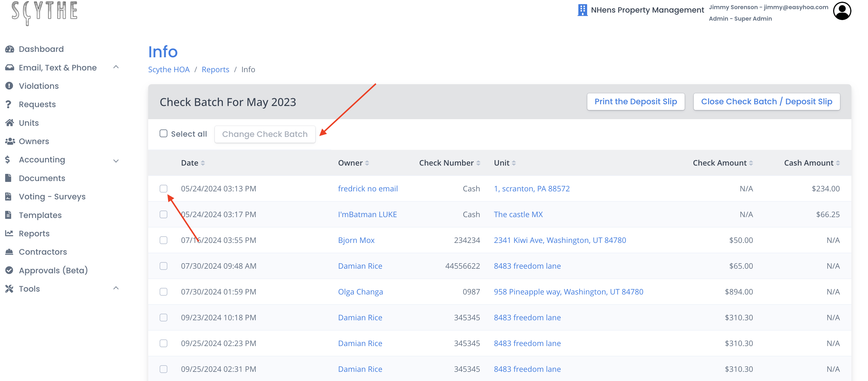Select the 09/23/2024 10:18 PM row checkbox
This screenshot has height=381, width=868.
(x=163, y=318)
